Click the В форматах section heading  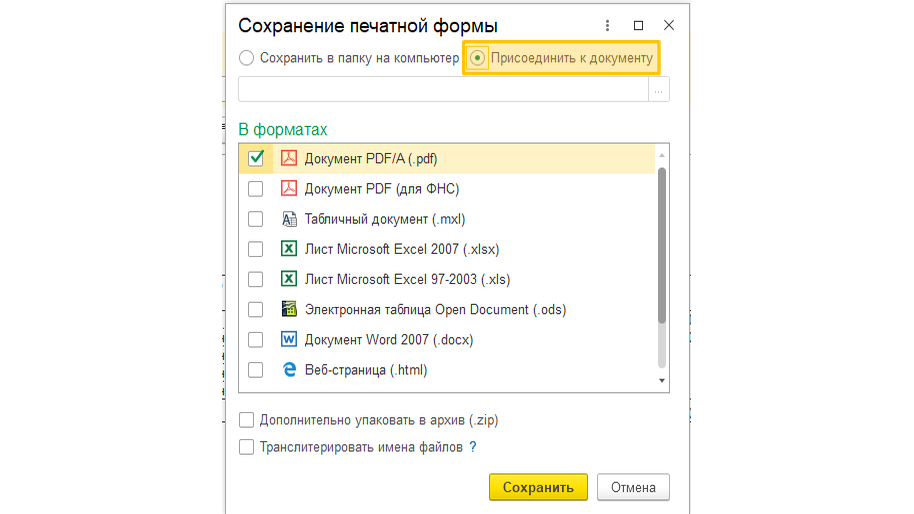point(283,129)
